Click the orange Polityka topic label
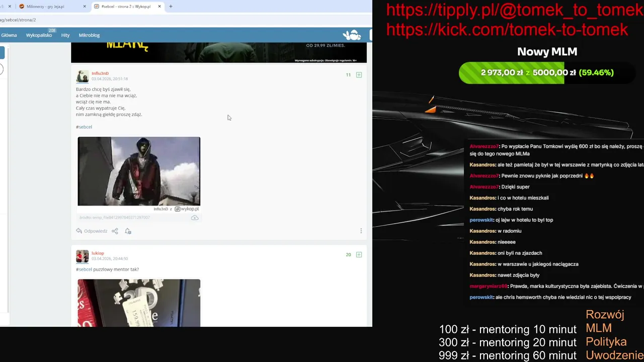The height and width of the screenshot is (362, 644). tap(606, 342)
